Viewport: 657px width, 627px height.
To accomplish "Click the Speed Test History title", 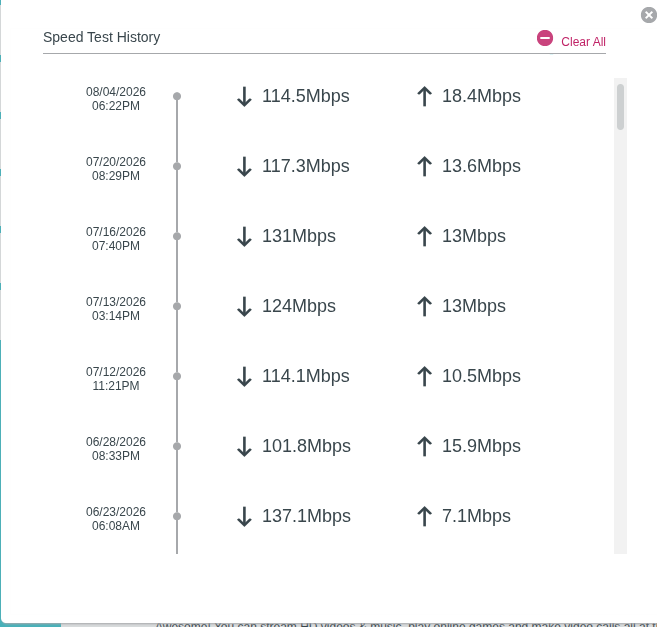I will [x=102, y=37].
